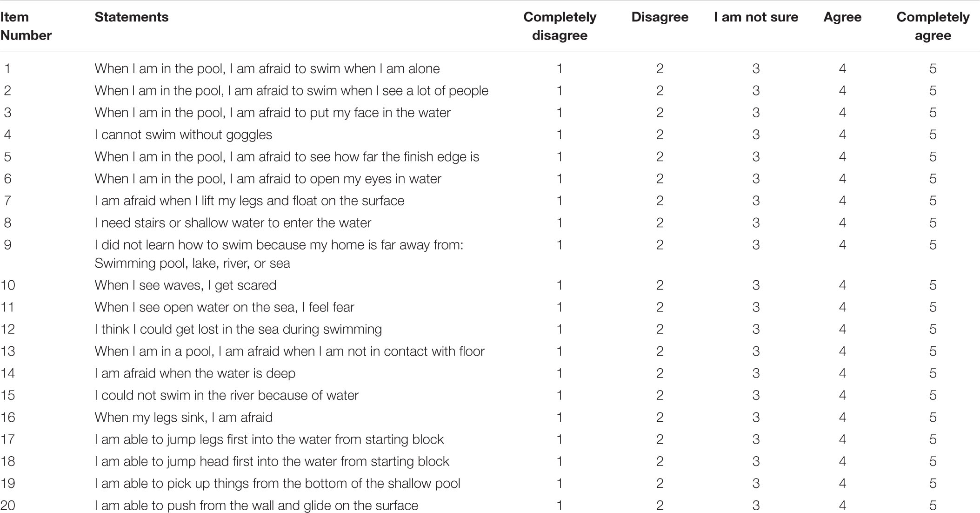
Task: Click the 'Completely agree' column header
Action: pos(933,26)
